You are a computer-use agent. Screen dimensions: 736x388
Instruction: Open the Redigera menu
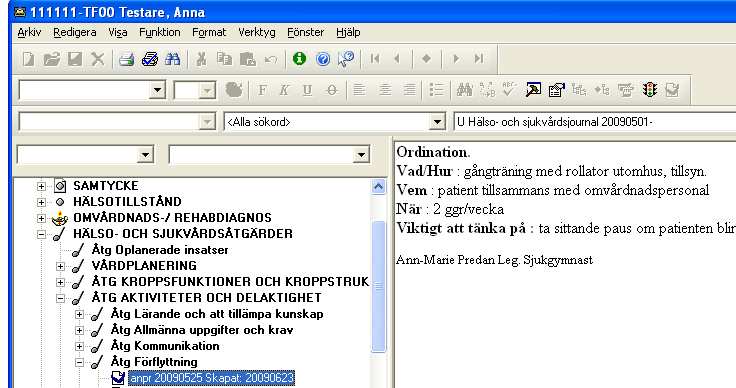(75, 32)
